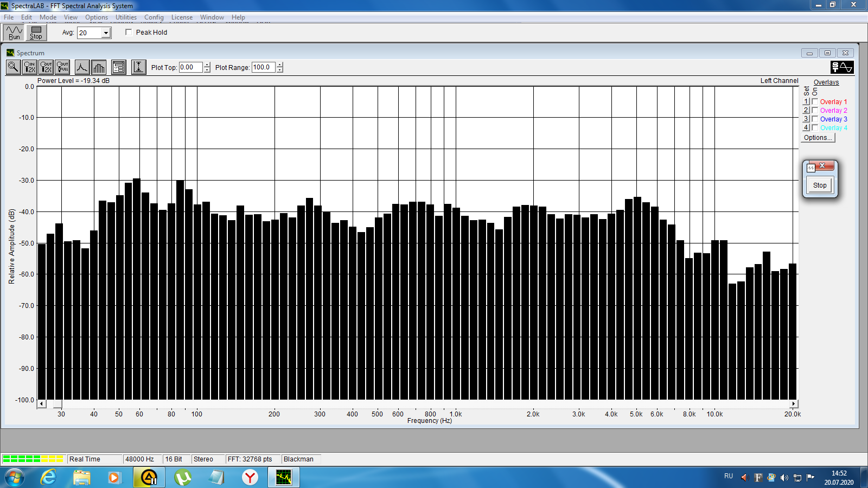868x488 pixels.
Task: Decrease the Plot Range value
Action: pyautogui.click(x=280, y=70)
